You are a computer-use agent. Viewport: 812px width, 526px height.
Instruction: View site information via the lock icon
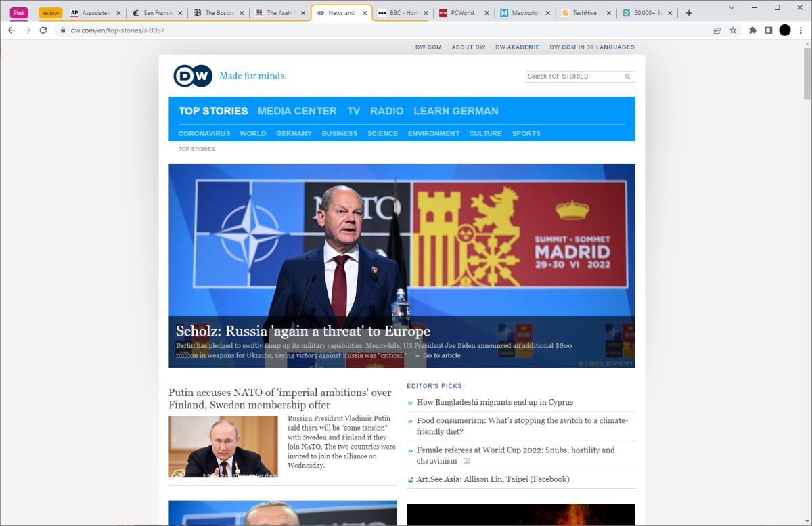pyautogui.click(x=63, y=30)
